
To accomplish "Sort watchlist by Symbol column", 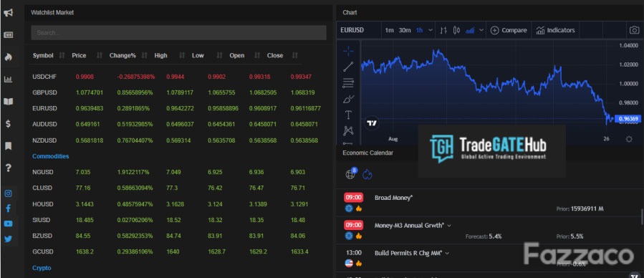I will click(x=43, y=55).
